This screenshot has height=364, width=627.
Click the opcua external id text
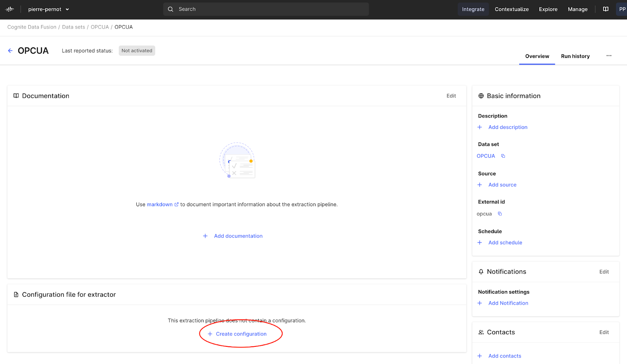(484, 214)
